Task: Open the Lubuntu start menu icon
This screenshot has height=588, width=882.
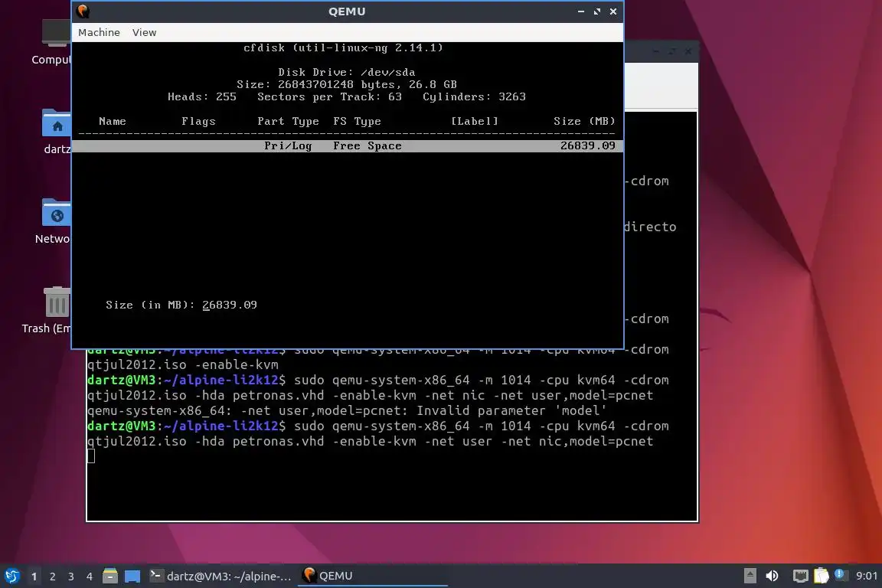Action: point(12,576)
